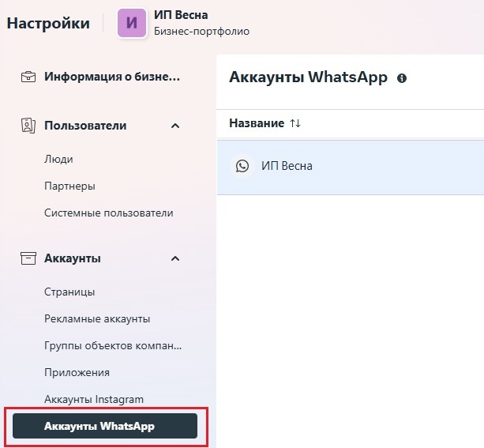
Task: Click the sort arrows next to Название
Action: click(295, 123)
